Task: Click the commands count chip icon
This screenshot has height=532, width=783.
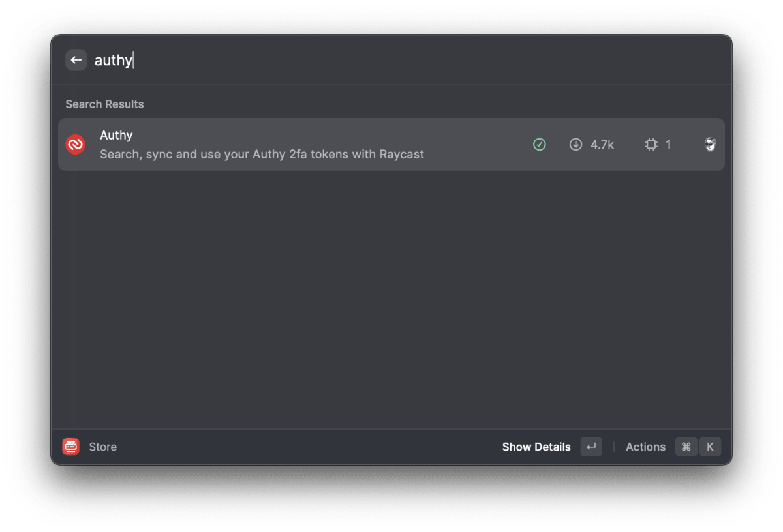Action: pyautogui.click(x=651, y=145)
